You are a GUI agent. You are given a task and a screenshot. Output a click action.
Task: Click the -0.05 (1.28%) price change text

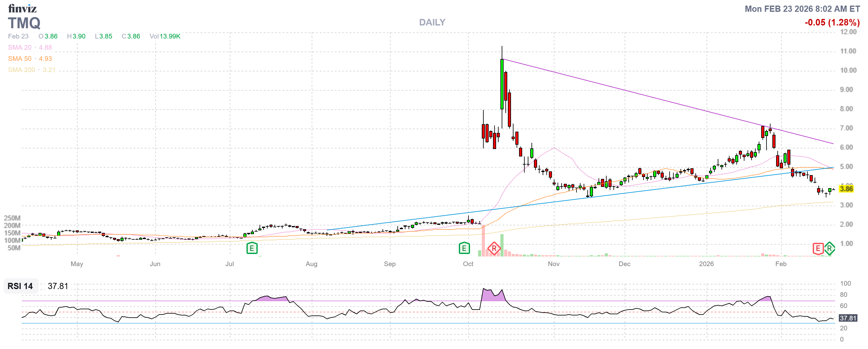coord(832,22)
